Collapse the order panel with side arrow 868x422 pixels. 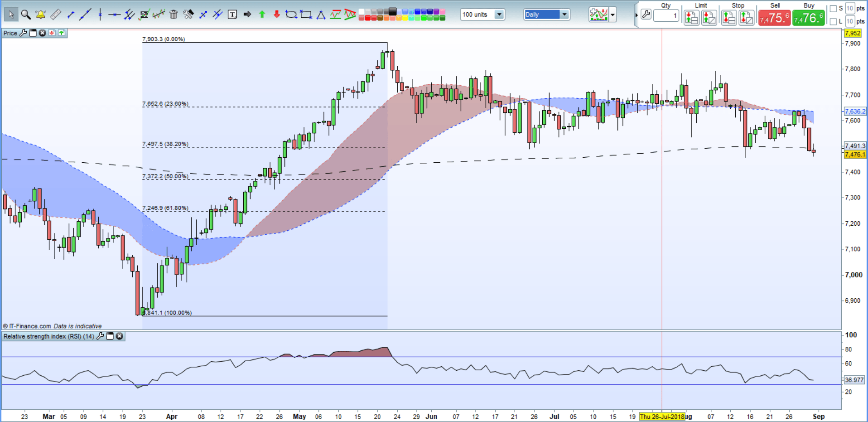pos(637,15)
